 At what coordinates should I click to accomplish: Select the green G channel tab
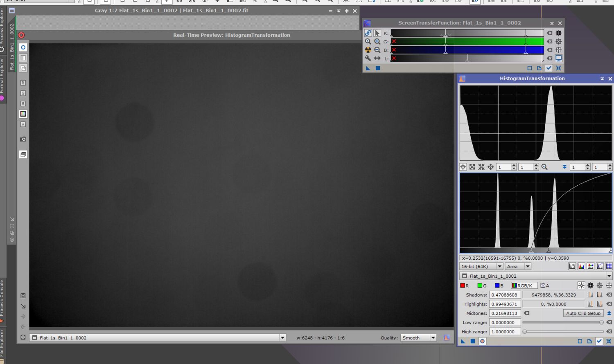(482, 285)
